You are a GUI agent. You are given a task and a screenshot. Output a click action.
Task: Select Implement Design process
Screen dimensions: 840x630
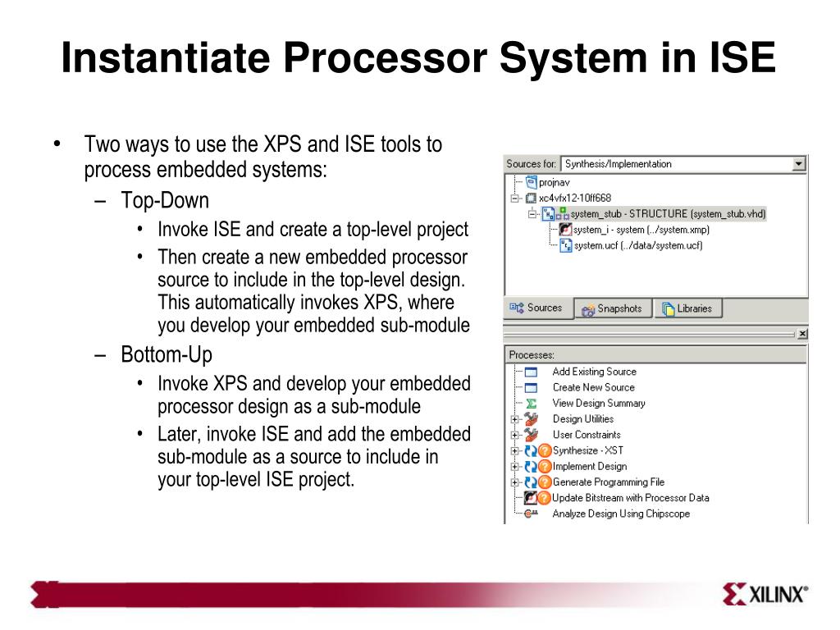[x=589, y=467]
